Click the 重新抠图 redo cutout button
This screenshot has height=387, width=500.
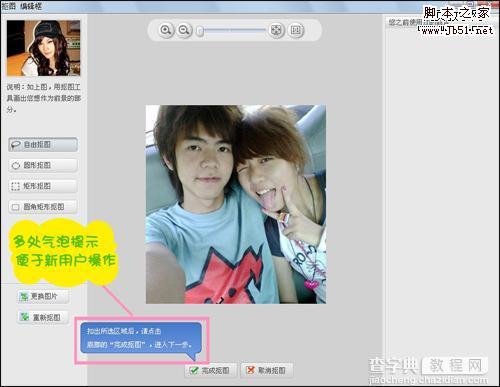[43, 317]
